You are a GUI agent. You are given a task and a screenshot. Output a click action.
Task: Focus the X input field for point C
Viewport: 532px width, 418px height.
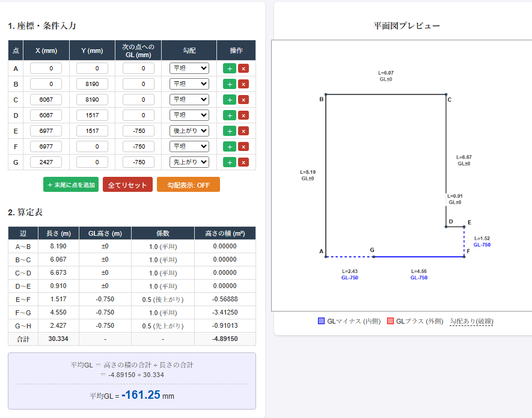click(46, 100)
